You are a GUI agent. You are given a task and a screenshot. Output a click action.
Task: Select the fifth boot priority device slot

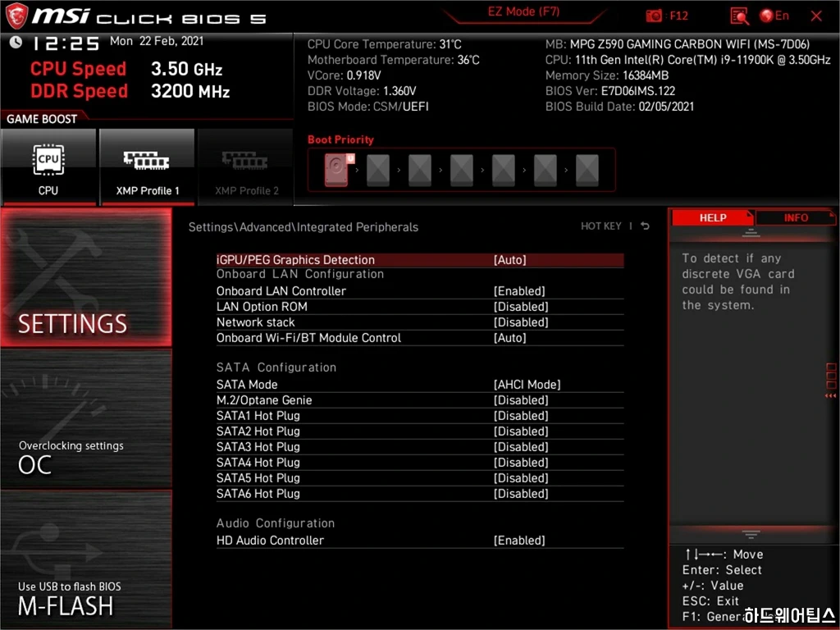tap(503, 171)
